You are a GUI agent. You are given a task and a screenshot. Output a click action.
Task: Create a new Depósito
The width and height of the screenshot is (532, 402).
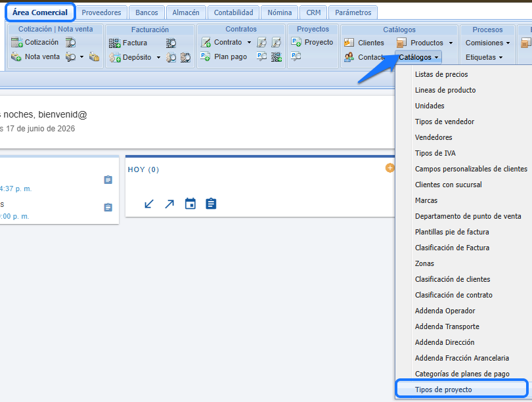click(x=130, y=57)
